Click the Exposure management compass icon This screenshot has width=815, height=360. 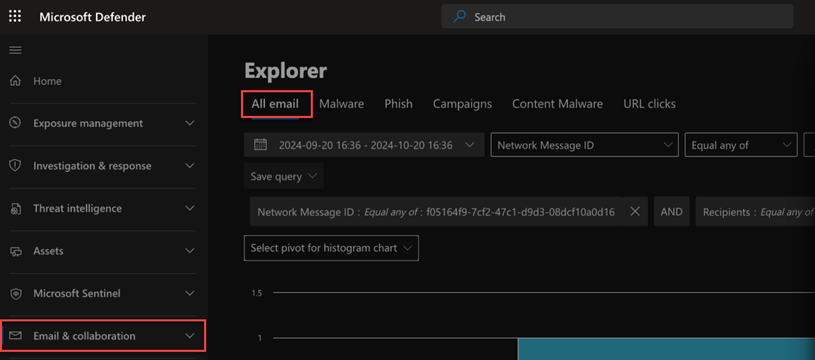[16, 123]
